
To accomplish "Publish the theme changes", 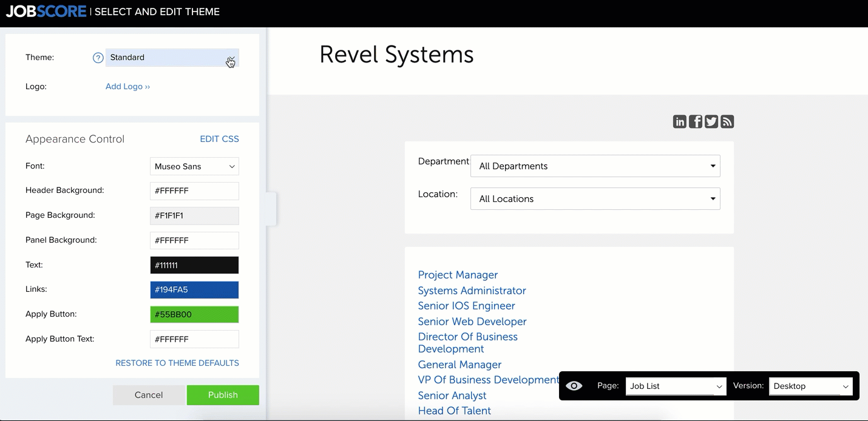I will pyautogui.click(x=223, y=395).
